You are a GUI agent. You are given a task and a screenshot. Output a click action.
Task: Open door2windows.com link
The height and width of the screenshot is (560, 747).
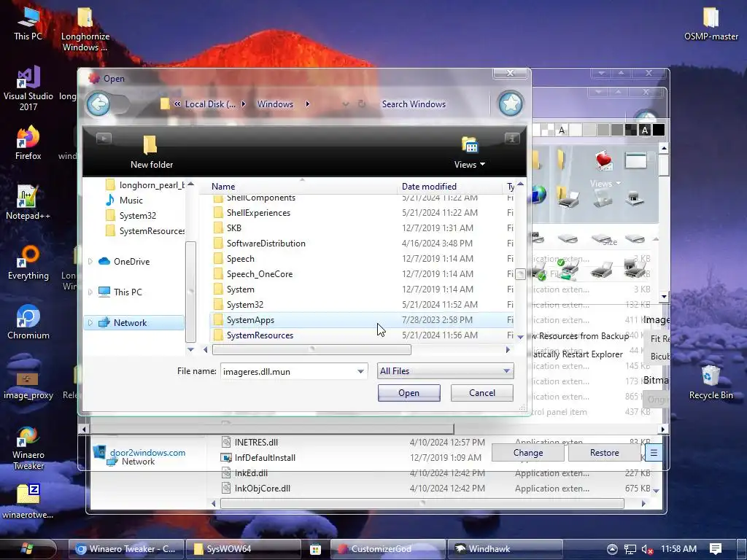(x=147, y=452)
